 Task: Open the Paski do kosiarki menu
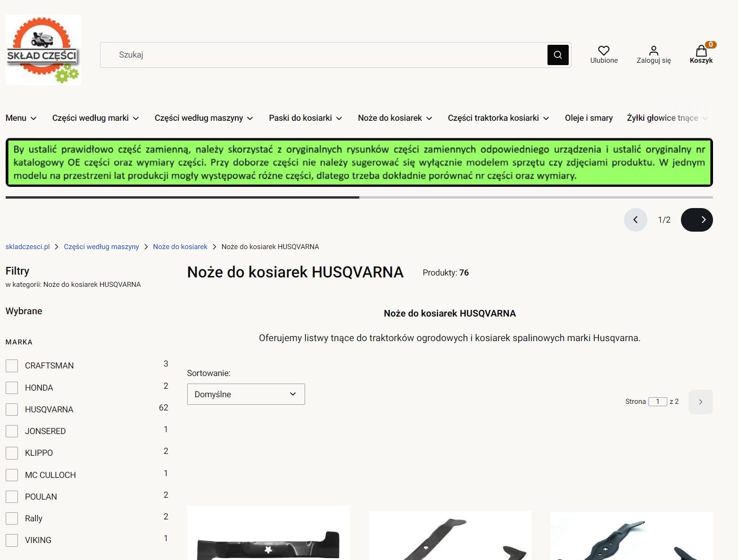click(305, 118)
